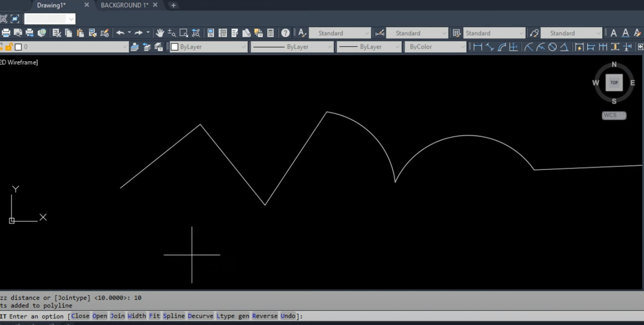Select the Linear dimension tool
Viewport: 644px width, 325px height.
[478, 47]
